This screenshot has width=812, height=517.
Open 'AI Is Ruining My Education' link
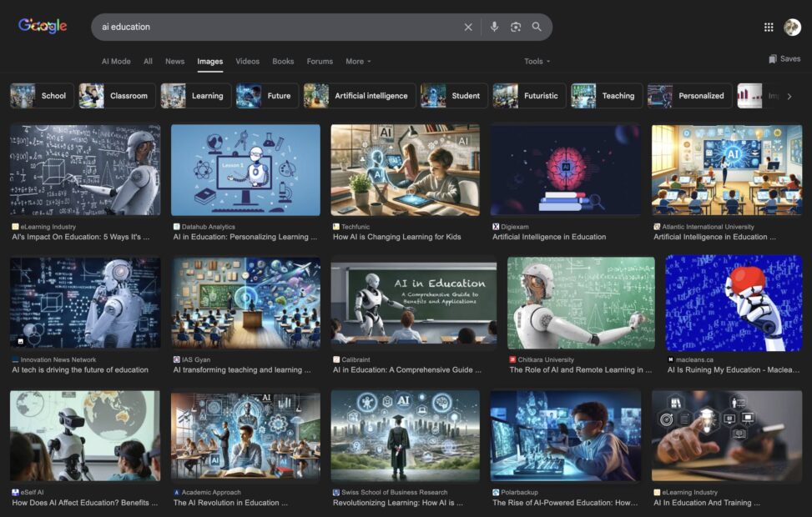tap(734, 369)
